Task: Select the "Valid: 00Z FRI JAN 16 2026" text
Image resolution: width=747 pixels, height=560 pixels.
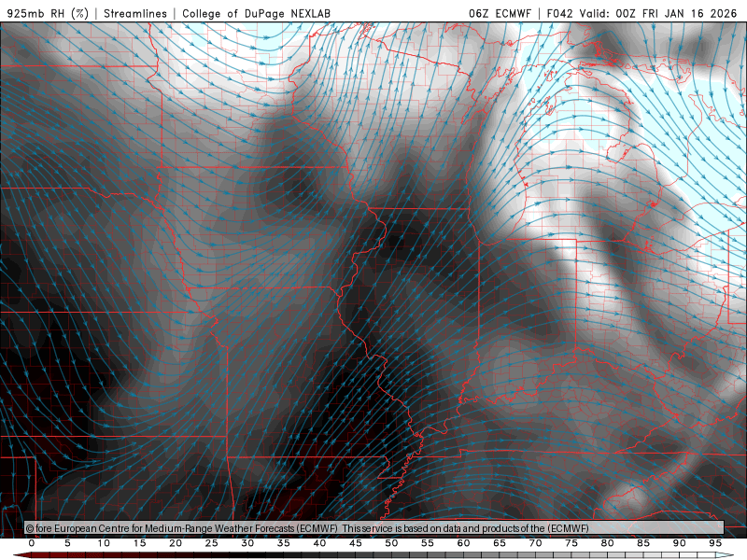Action: point(658,13)
